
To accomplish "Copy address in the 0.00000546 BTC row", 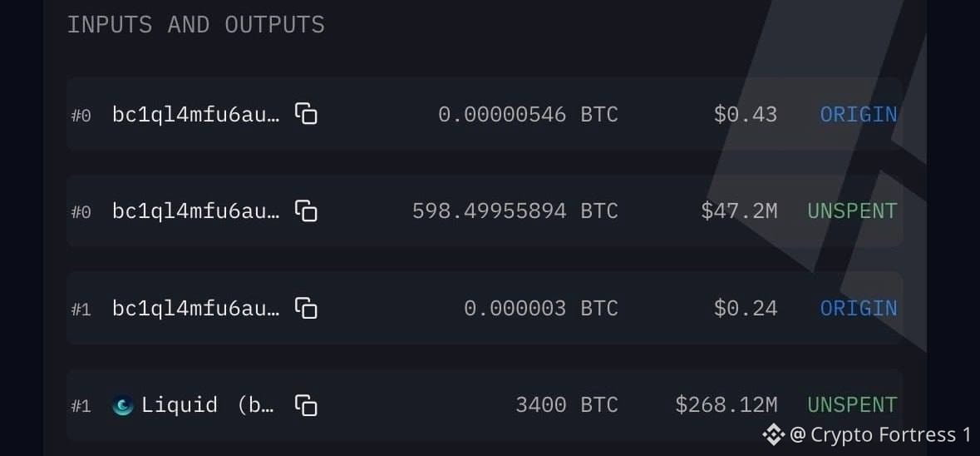I will click(x=306, y=114).
